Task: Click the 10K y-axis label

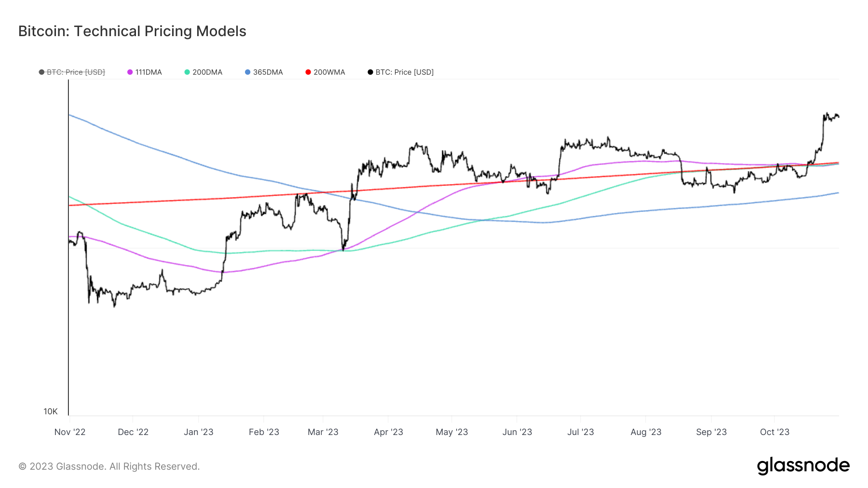Action: tap(51, 411)
